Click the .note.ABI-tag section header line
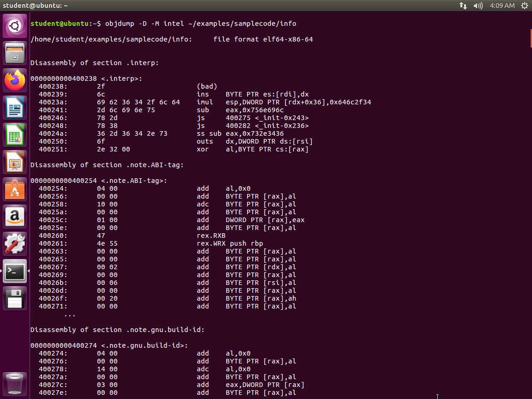 [107, 165]
